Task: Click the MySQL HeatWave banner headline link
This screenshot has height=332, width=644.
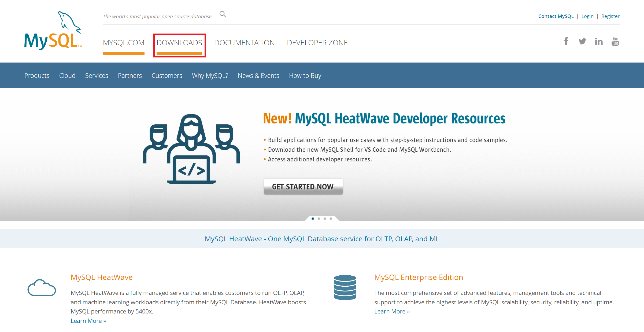Action: pos(322,239)
